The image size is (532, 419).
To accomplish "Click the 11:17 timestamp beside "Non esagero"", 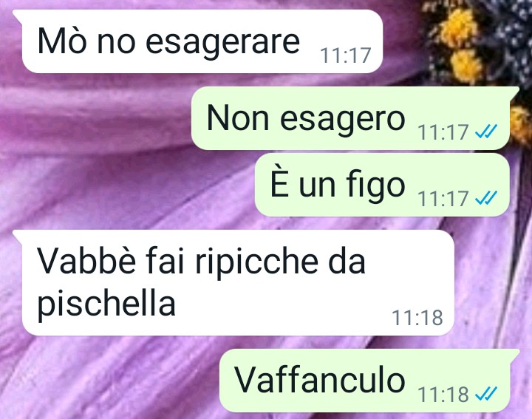I will (x=443, y=132).
